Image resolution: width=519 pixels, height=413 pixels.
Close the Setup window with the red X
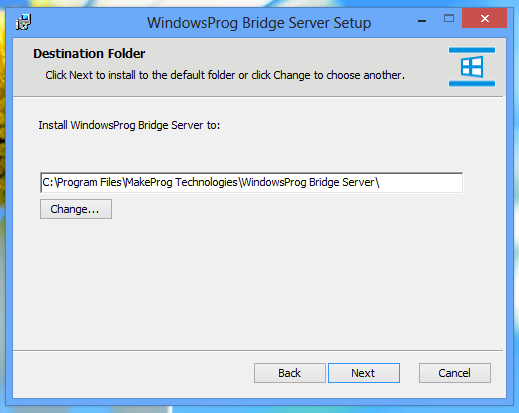(485, 18)
